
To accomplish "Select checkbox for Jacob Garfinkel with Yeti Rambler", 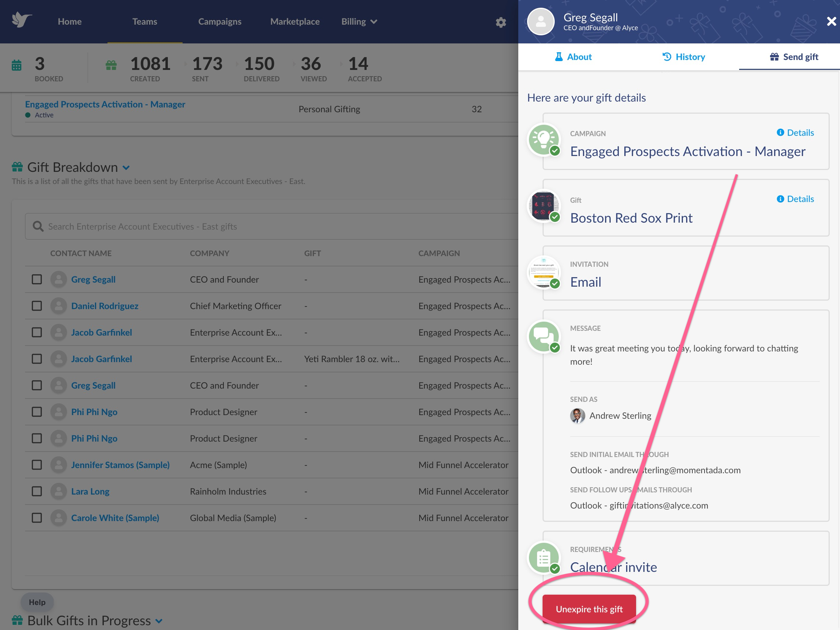I will coord(37,359).
